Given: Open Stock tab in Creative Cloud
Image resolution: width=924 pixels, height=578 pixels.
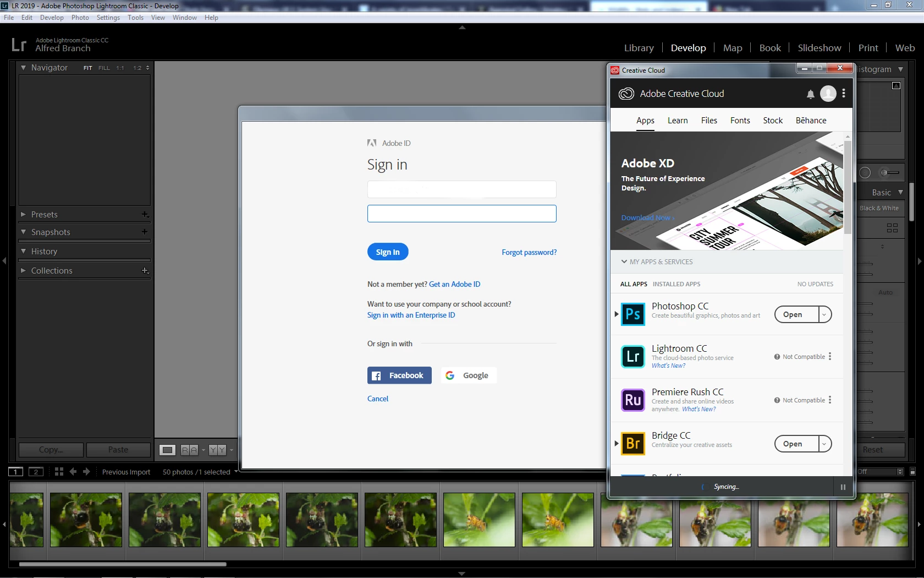Looking at the screenshot, I should pos(773,121).
